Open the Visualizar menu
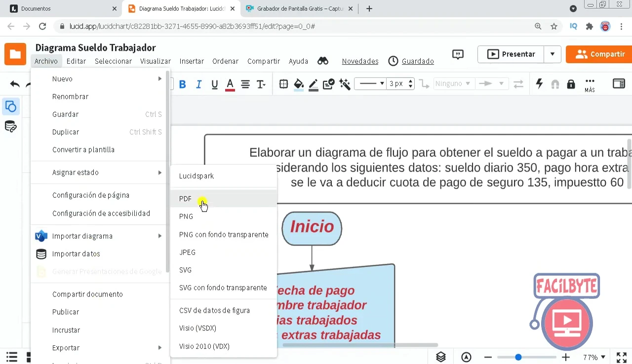632x364 pixels. click(x=156, y=61)
